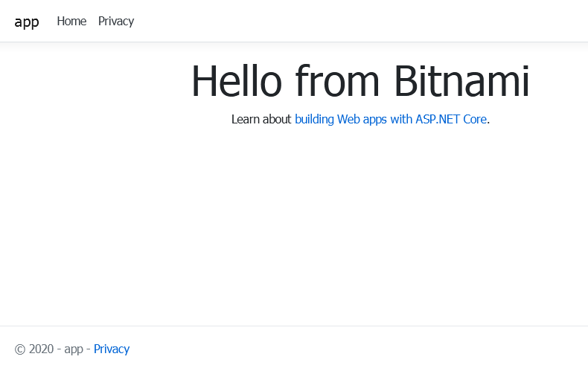Click the word Hello in heading
The width and height of the screenshot is (588, 371).
point(238,81)
